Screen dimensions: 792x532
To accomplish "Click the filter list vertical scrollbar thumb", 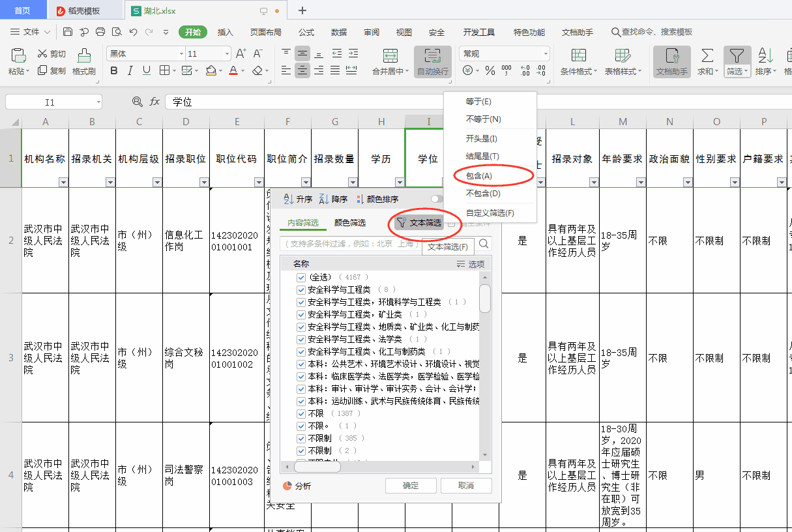I will (x=485, y=299).
